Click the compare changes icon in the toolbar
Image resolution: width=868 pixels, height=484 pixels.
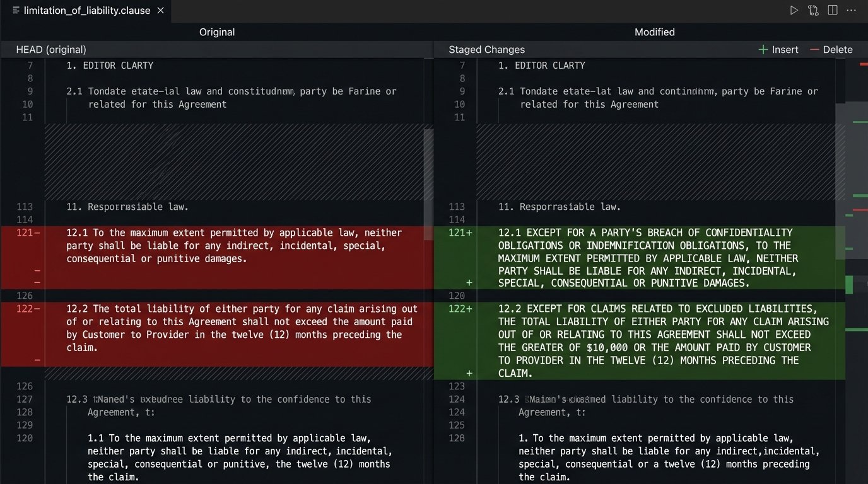tap(813, 10)
